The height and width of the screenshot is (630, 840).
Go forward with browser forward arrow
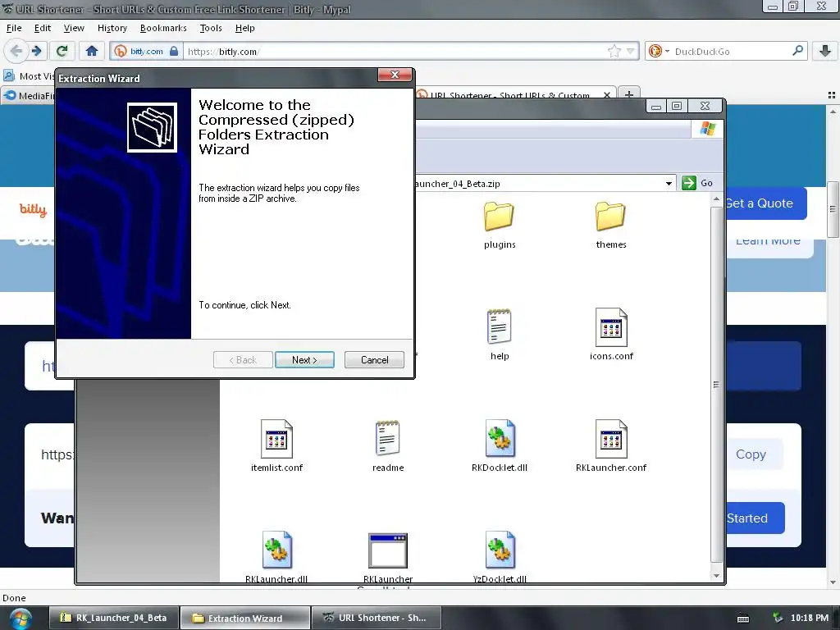[36, 51]
